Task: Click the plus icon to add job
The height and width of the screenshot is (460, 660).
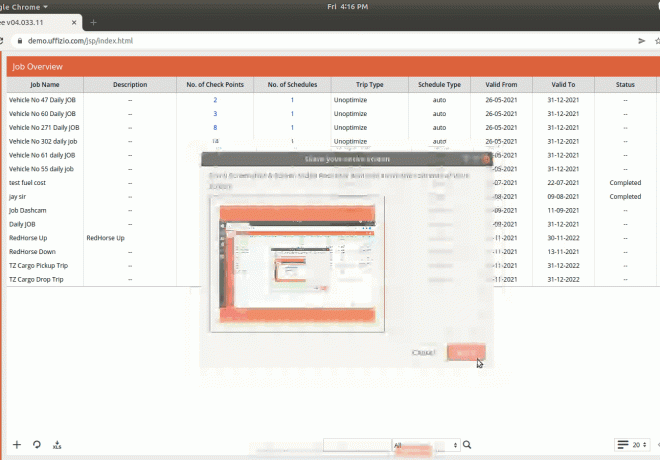Action: point(16,444)
